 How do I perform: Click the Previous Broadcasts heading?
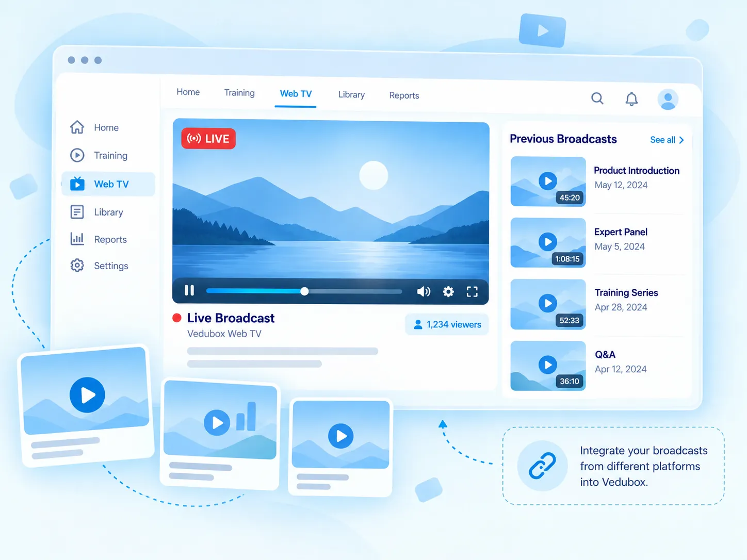coord(563,139)
